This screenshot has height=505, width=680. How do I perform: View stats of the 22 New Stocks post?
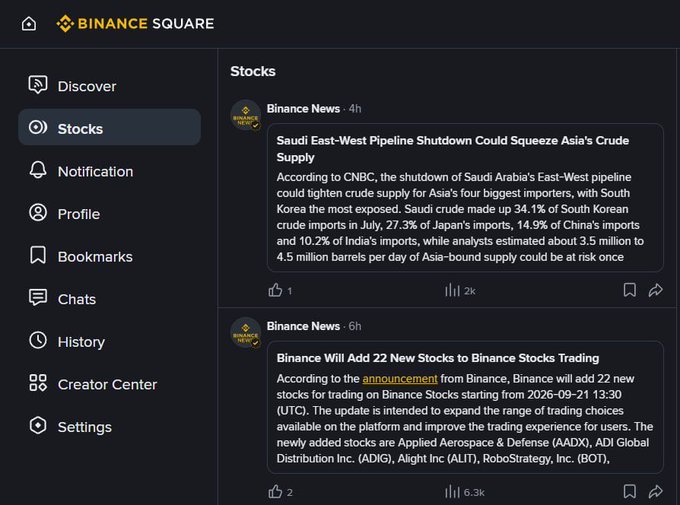click(452, 492)
